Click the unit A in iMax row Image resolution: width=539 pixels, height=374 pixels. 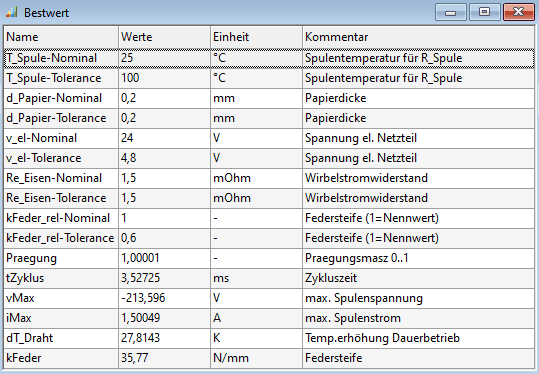click(x=217, y=318)
